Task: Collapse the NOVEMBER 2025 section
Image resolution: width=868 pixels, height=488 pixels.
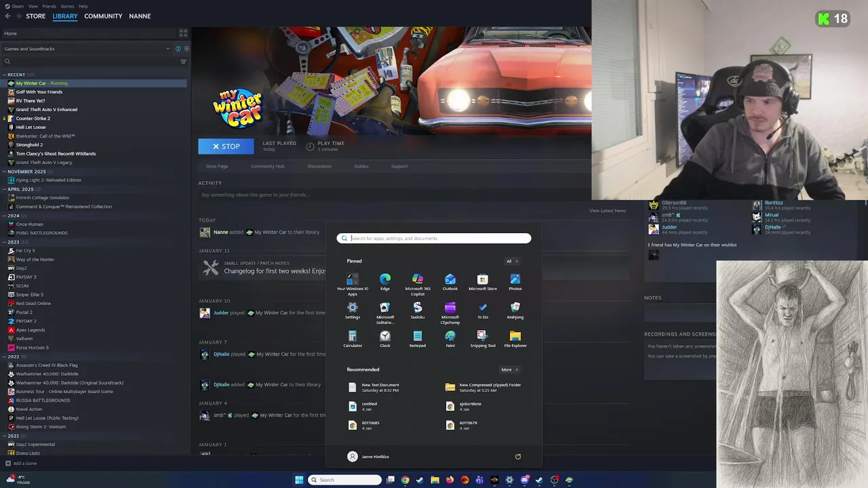Action: coord(4,171)
